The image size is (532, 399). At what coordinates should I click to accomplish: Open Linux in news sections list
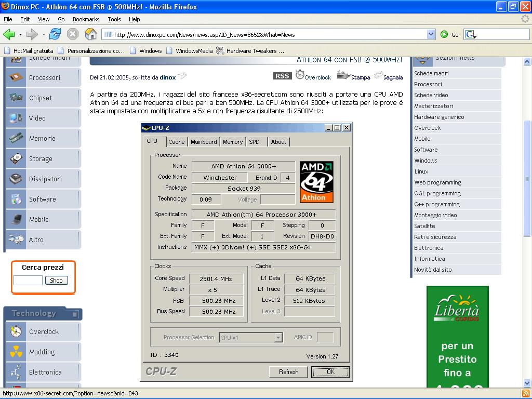[421, 171]
